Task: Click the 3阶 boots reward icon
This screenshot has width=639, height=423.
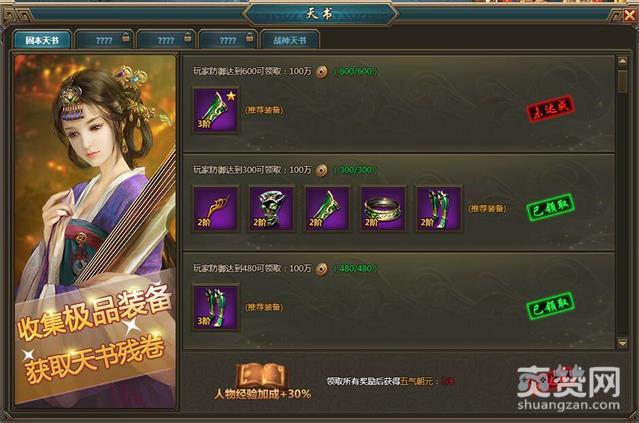Action: [x=216, y=307]
